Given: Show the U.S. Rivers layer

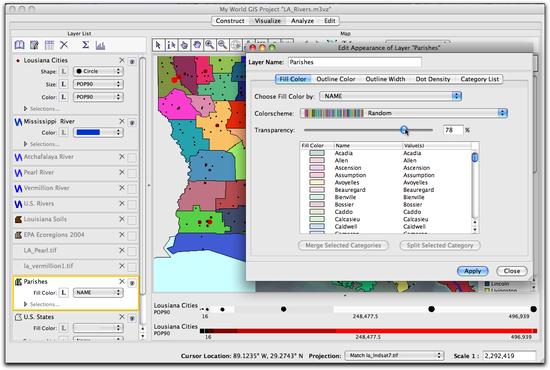Looking at the screenshot, I should (x=132, y=204).
